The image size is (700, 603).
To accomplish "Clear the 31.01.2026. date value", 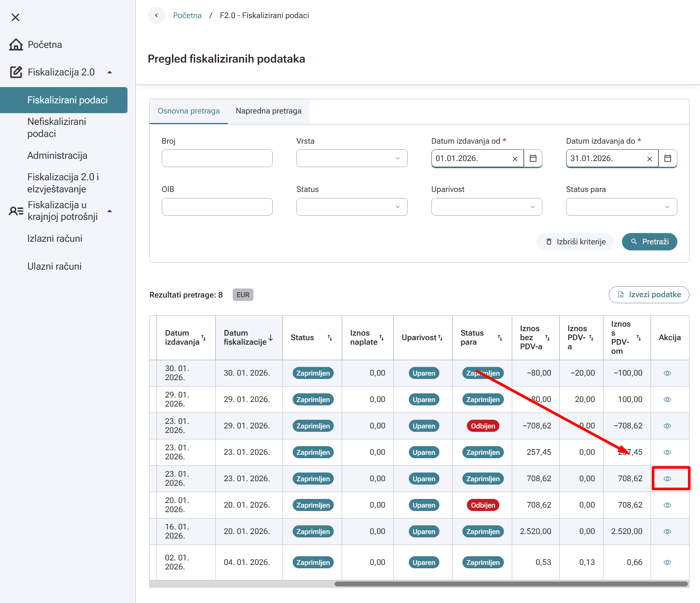I will (649, 159).
